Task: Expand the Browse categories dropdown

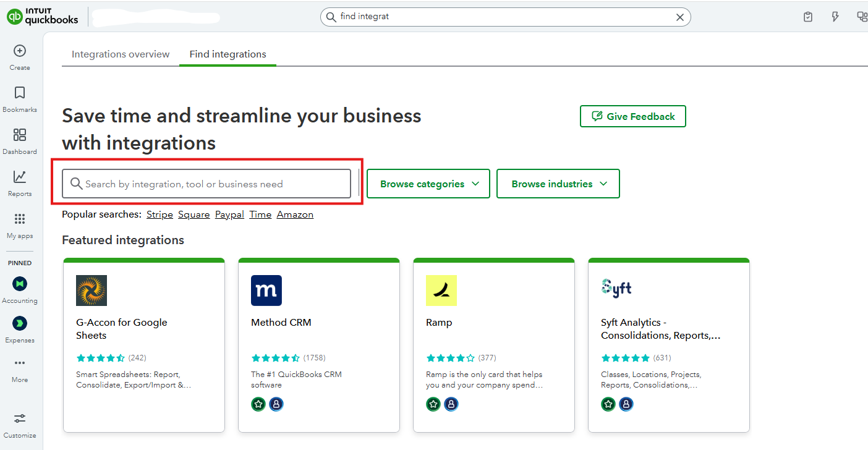Action: tap(428, 184)
